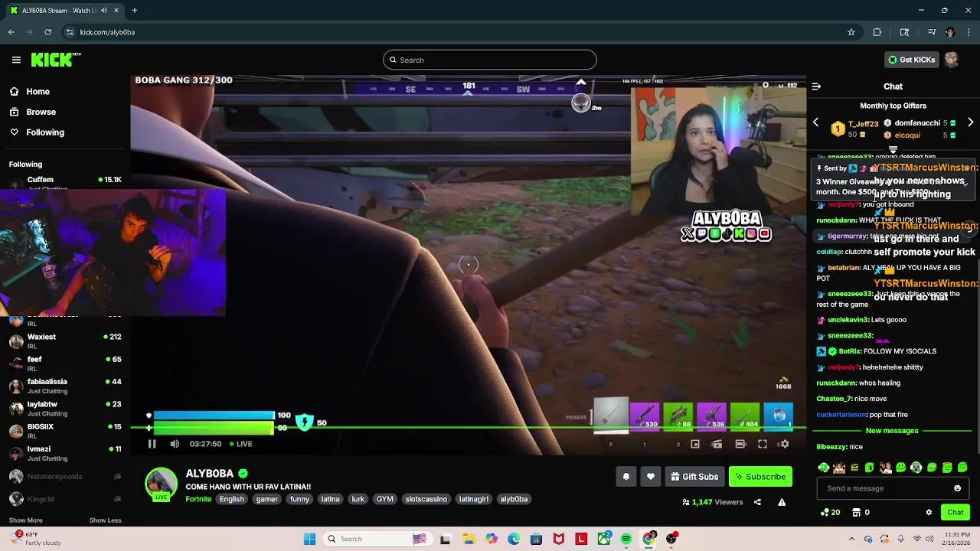Follow ALYBOBA with the heart button
The image size is (980, 551).
650,477
